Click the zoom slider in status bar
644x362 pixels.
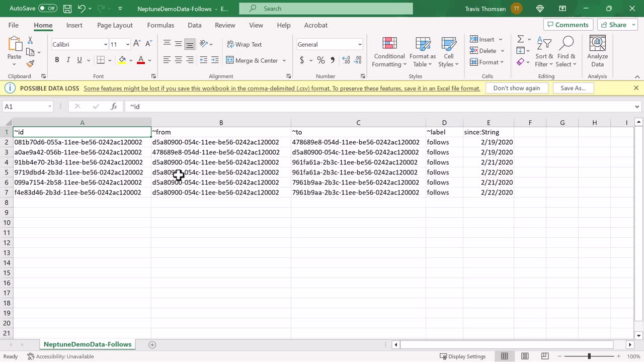coord(589,356)
